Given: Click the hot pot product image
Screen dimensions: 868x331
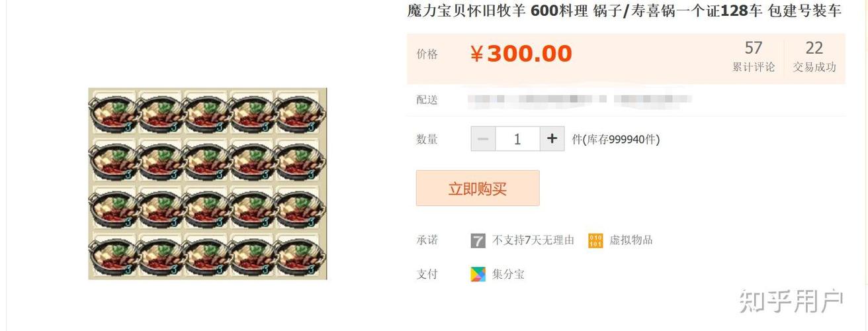Looking at the screenshot, I should click(208, 183).
